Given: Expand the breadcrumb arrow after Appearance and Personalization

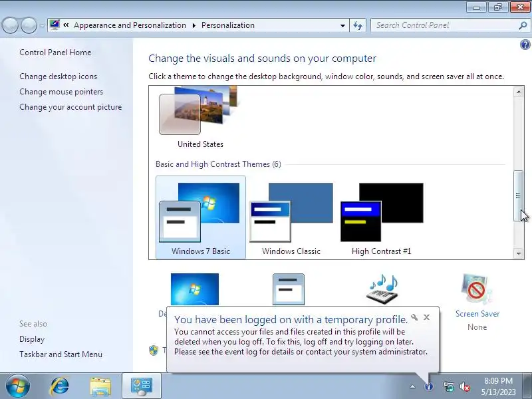Looking at the screenshot, I should coord(194,25).
